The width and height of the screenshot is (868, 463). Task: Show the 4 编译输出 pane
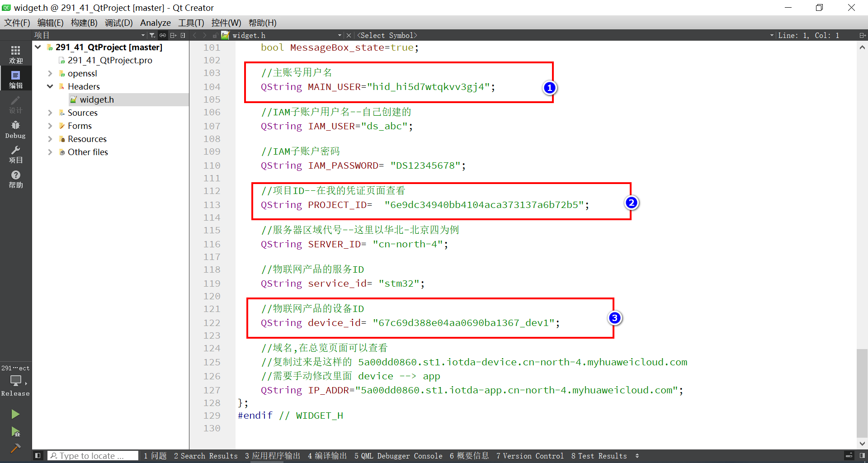click(x=327, y=456)
